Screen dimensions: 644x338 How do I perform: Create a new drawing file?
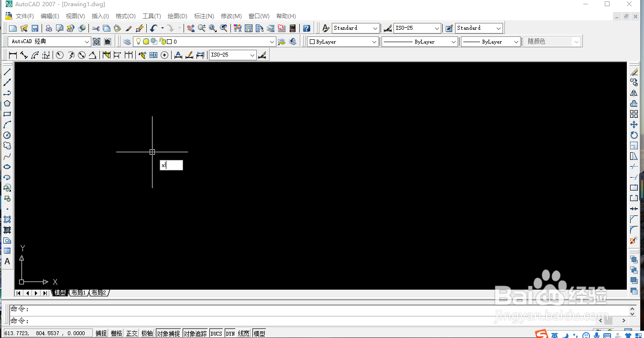[x=13, y=28]
